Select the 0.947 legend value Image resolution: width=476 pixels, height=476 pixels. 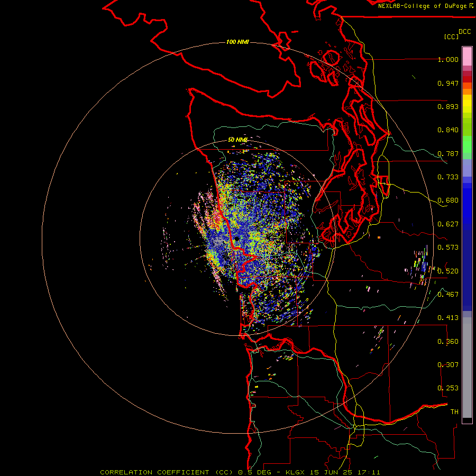point(448,83)
